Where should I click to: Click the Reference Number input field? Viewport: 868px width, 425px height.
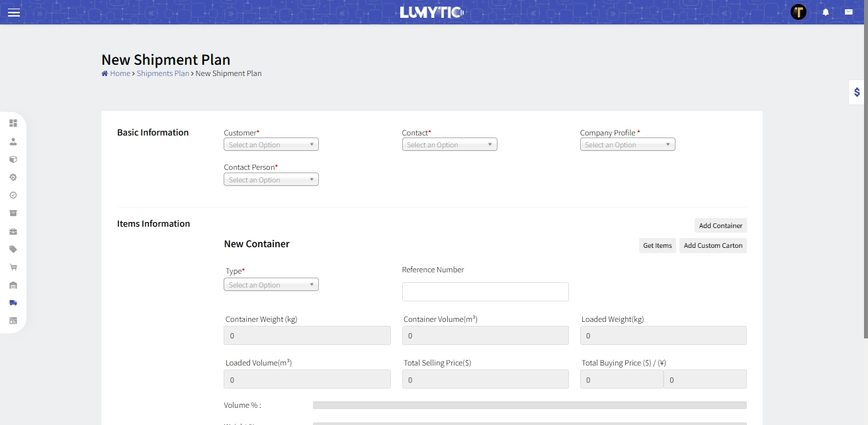[x=485, y=291]
